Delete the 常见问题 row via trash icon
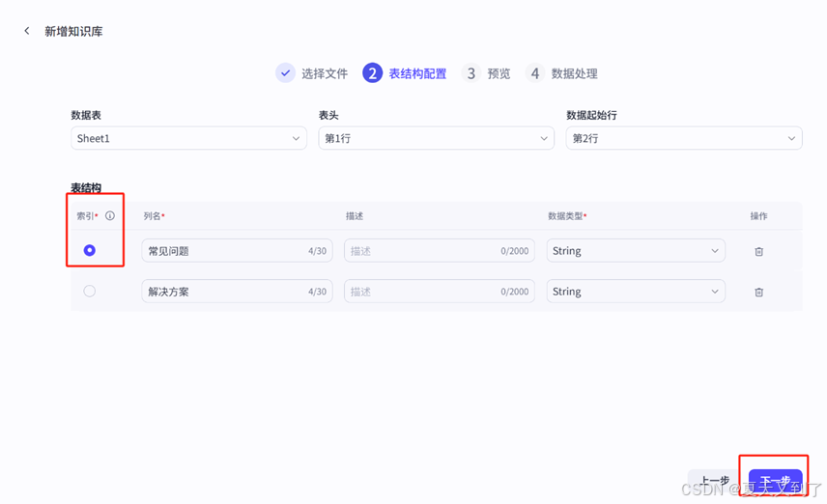Image resolution: width=827 pixels, height=504 pixels. tap(759, 251)
